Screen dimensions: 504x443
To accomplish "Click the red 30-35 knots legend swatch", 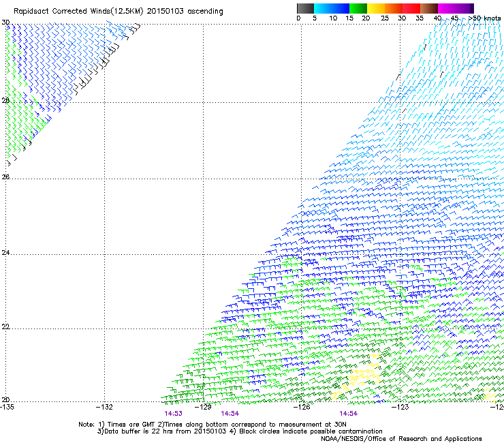I will pyautogui.click(x=411, y=8).
